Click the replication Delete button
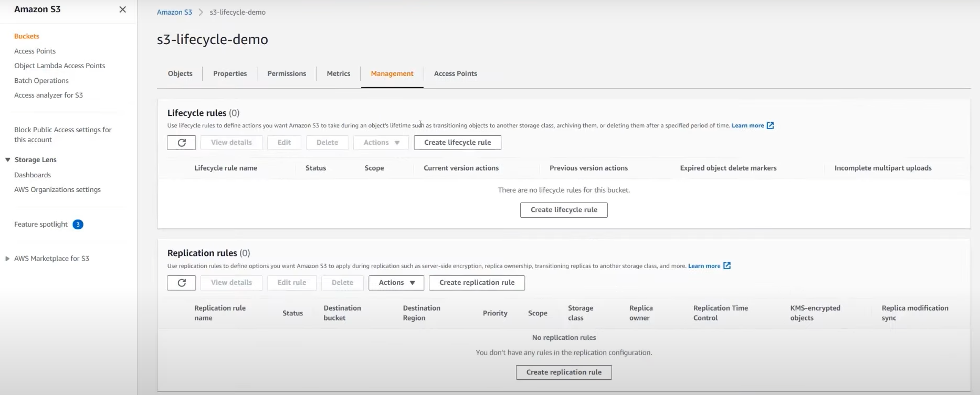 pos(342,283)
